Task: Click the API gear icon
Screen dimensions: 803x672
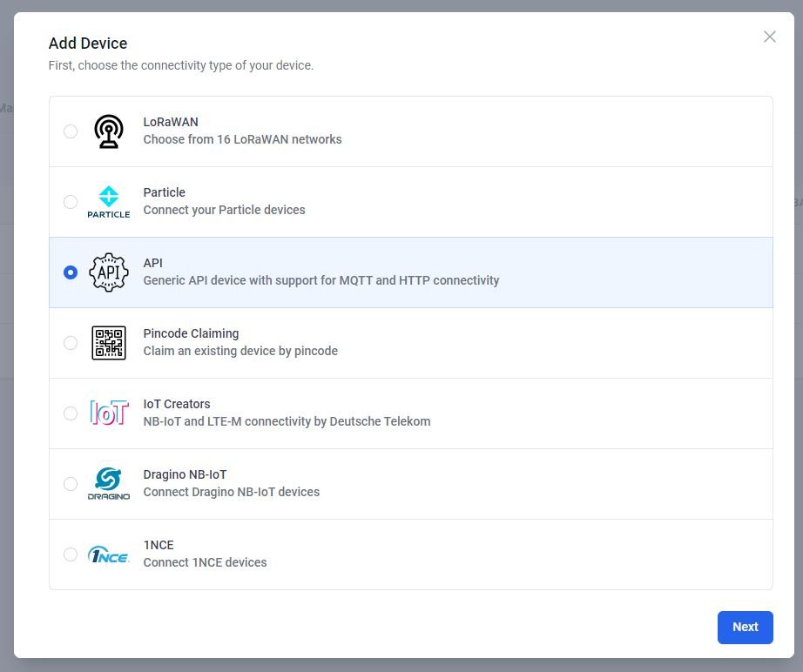Action: tap(108, 272)
